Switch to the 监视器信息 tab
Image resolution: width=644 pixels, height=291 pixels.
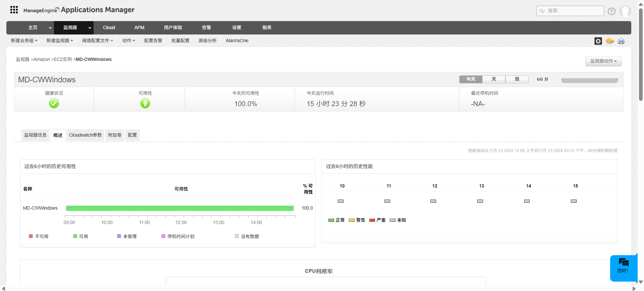(35, 135)
